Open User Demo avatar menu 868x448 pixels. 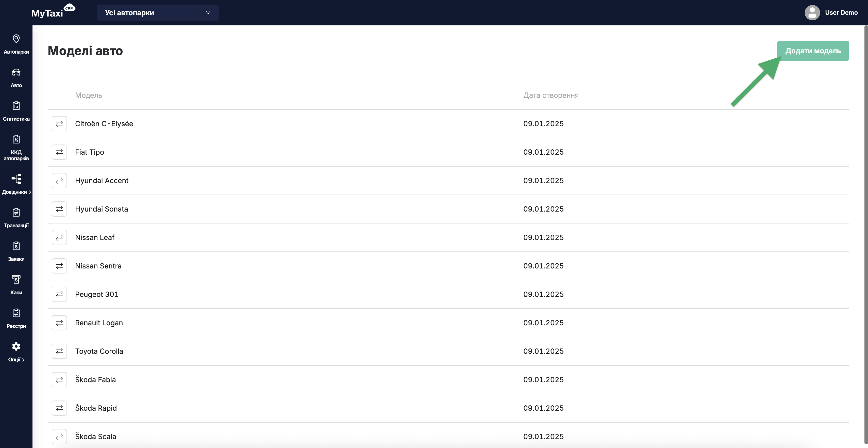(812, 12)
